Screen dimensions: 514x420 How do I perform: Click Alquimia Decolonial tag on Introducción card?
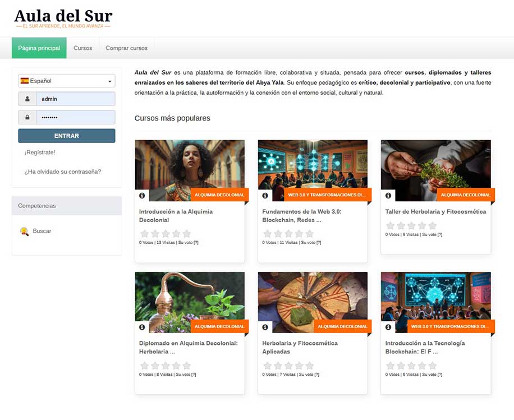click(219, 195)
